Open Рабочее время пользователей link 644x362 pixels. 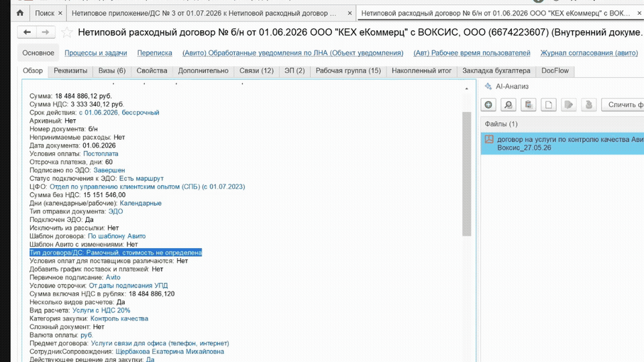(472, 53)
